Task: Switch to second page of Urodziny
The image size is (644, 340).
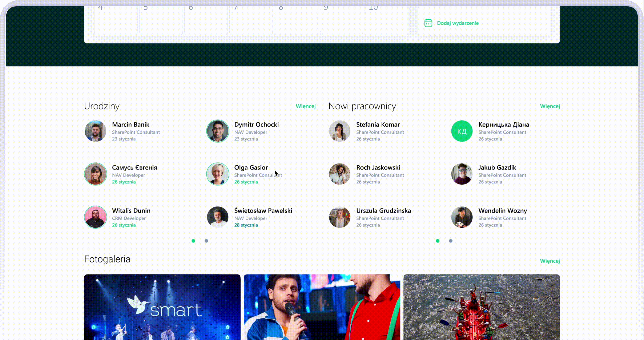Action: (206, 241)
